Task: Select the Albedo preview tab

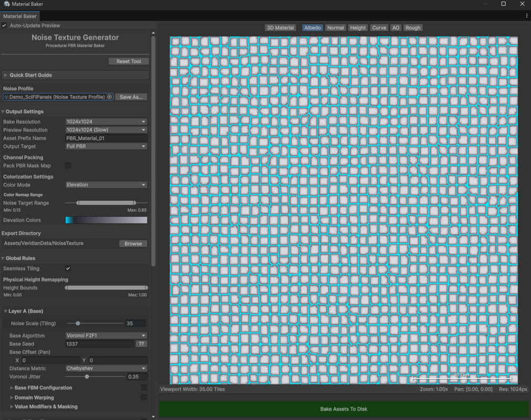Action: pos(312,28)
